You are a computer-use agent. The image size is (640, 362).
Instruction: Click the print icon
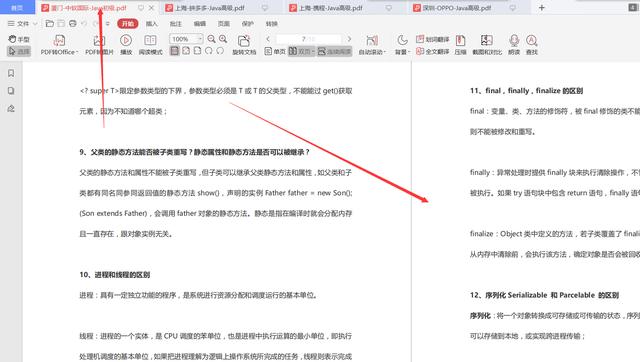point(73,24)
